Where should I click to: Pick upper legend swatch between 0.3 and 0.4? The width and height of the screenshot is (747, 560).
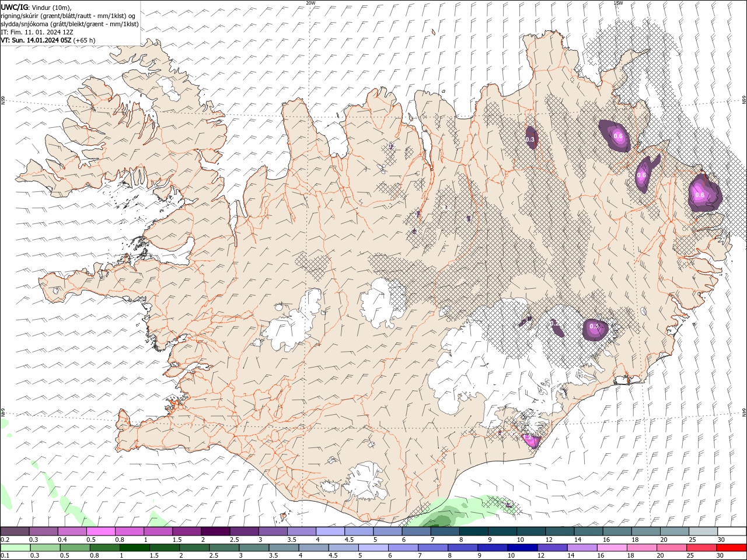43,531
